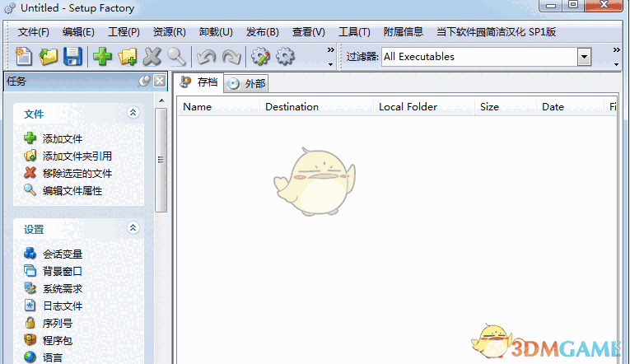
Task: Click the 编辑文件属性 task link
Action: 72,190
